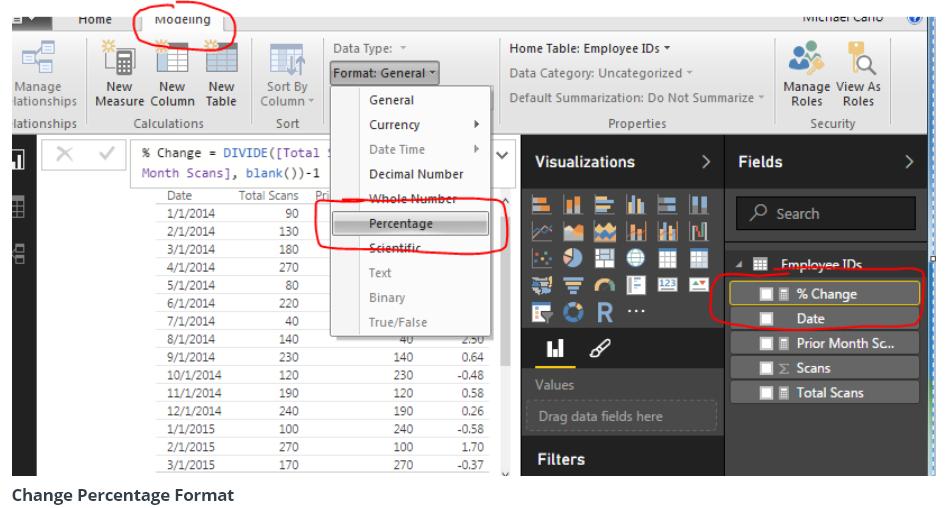The width and height of the screenshot is (946, 508).
Task: Choose the R script visual icon
Action: click(x=604, y=311)
